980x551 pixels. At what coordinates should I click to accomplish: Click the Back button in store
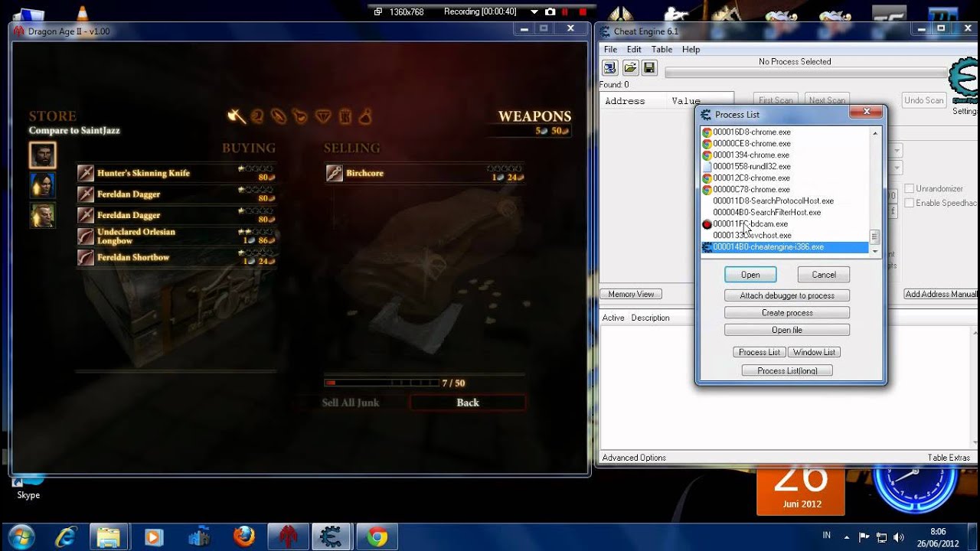coord(468,403)
